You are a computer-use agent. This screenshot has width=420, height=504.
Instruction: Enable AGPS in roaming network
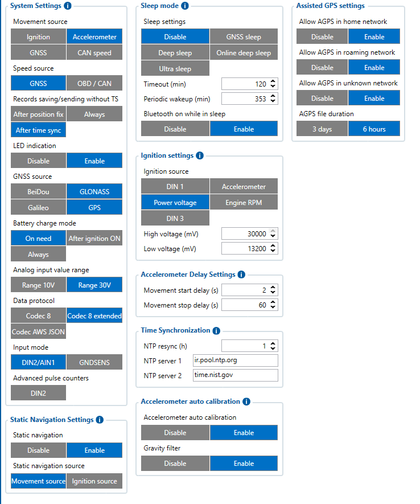(374, 68)
